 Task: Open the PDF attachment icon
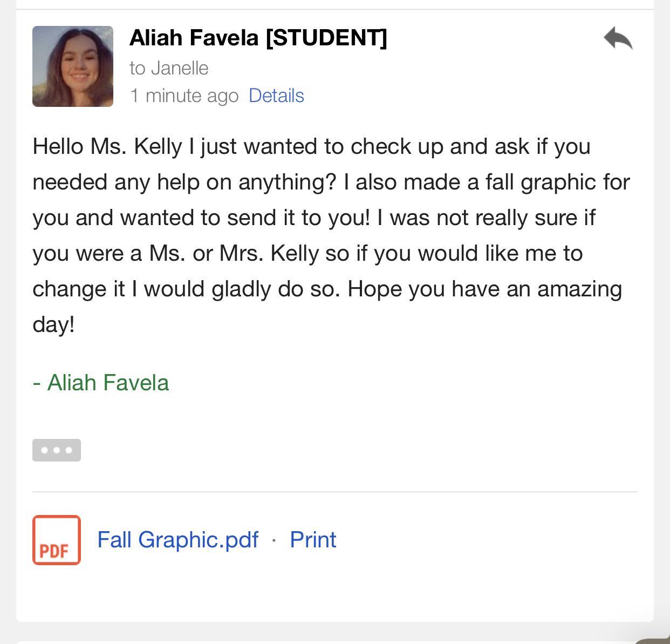[x=57, y=540]
